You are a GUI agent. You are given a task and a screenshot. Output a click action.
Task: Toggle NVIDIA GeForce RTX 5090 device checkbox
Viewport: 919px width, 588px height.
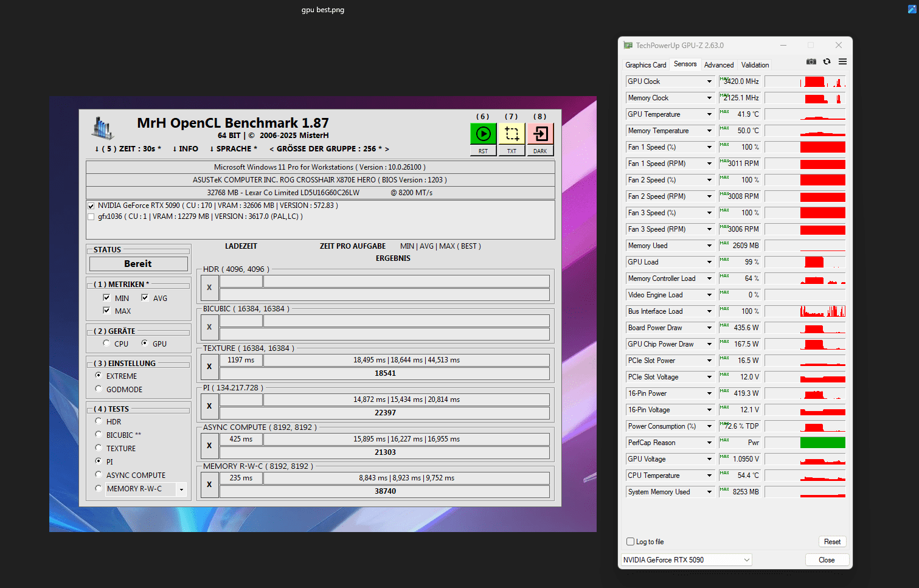(91, 206)
